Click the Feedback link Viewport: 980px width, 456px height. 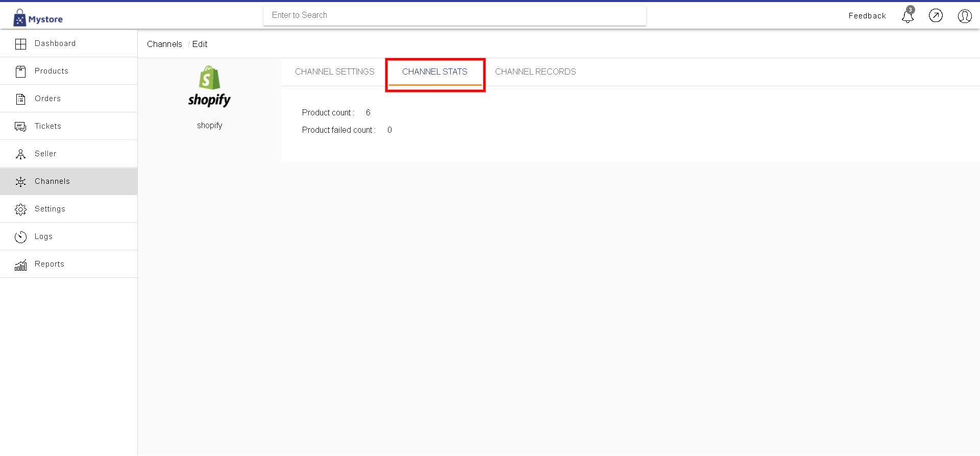867,16
